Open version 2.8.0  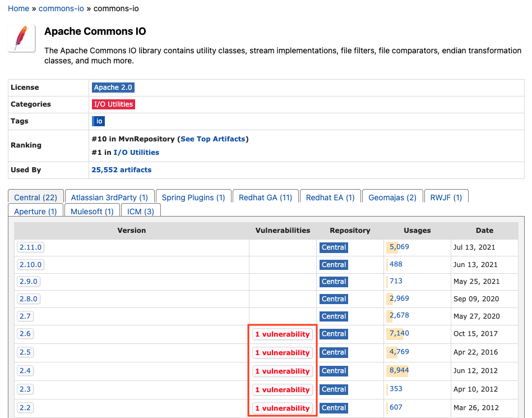pos(29,299)
